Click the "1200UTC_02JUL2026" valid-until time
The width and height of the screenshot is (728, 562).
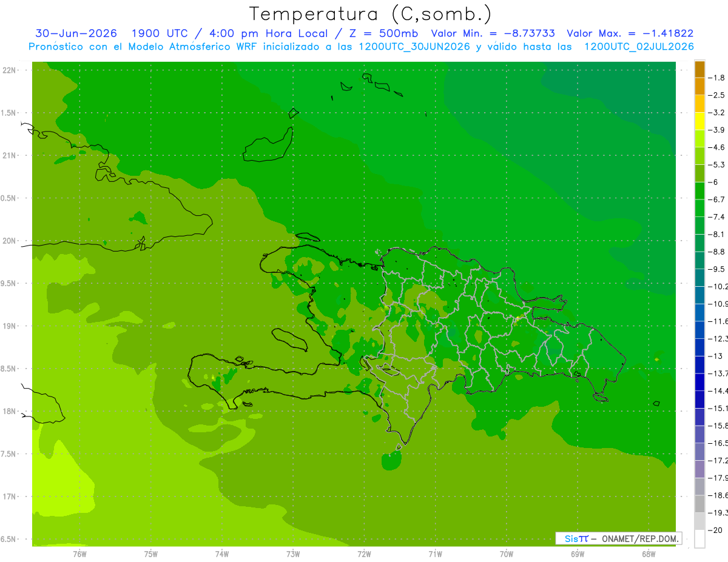(639, 47)
